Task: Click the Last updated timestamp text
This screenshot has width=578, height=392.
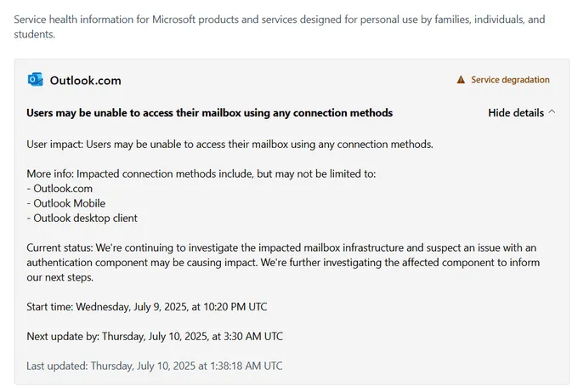Action: [154, 366]
